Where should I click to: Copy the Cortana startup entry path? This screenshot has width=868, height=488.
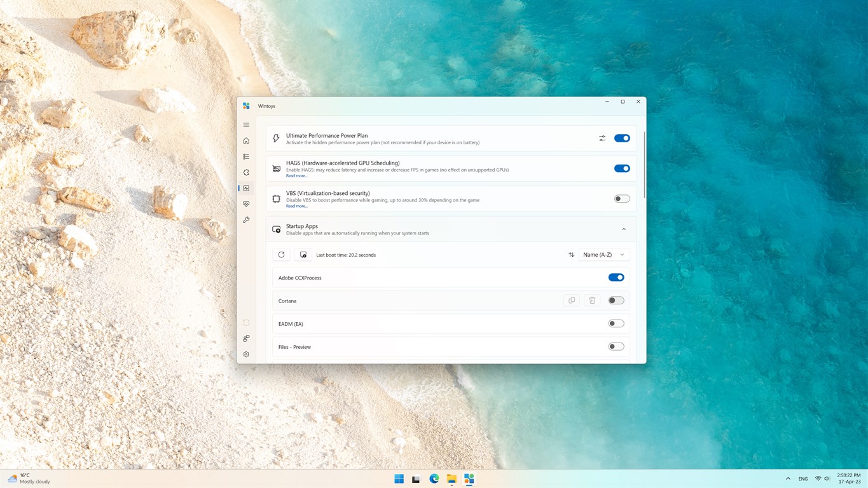tap(572, 301)
